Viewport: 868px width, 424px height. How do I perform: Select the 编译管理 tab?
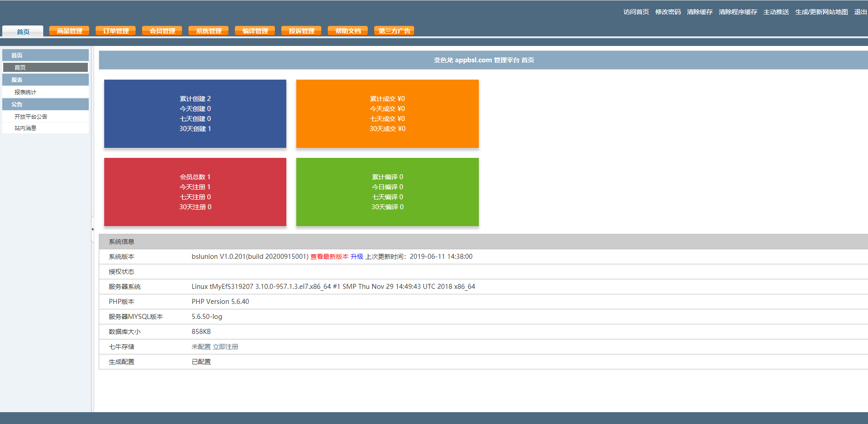click(x=255, y=31)
